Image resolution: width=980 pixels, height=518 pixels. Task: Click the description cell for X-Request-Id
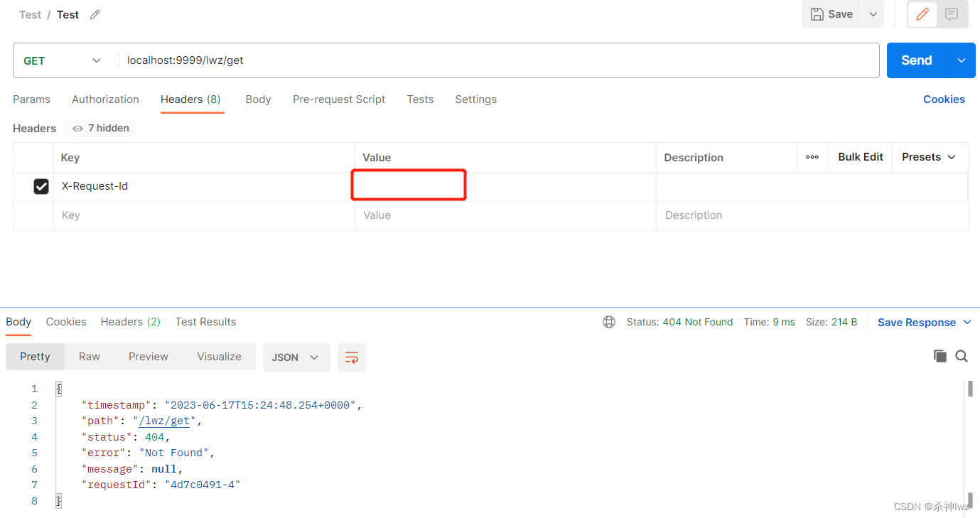click(812, 186)
